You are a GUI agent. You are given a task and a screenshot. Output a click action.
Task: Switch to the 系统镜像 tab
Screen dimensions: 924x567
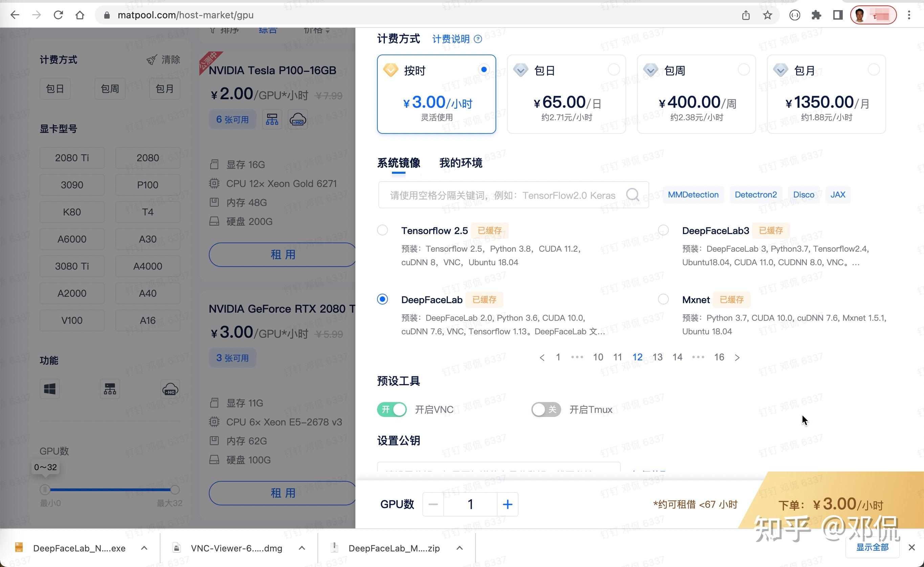(x=399, y=163)
